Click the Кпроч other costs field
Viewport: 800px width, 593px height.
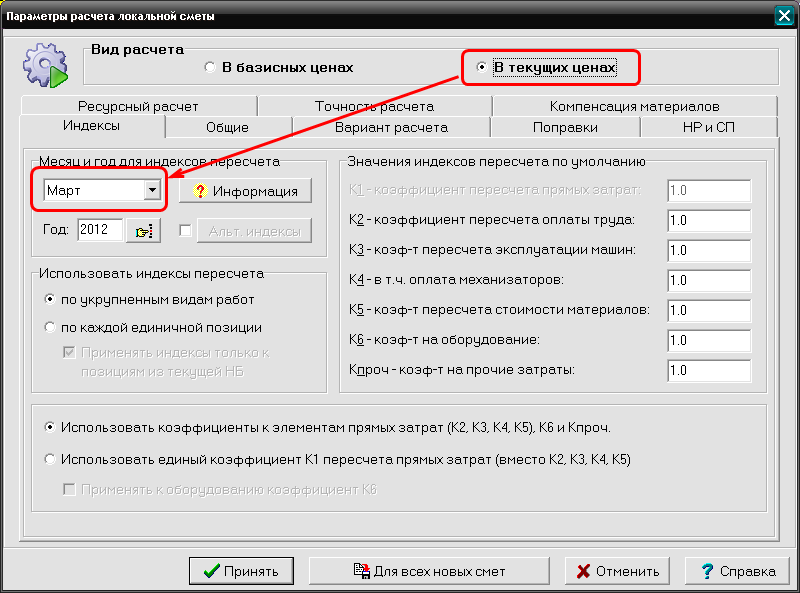coord(709,370)
